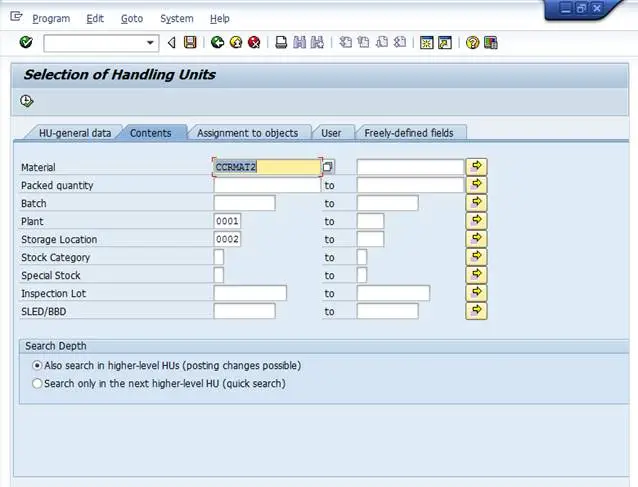Click the Next Page icon
The width and height of the screenshot is (638, 487).
382,42
